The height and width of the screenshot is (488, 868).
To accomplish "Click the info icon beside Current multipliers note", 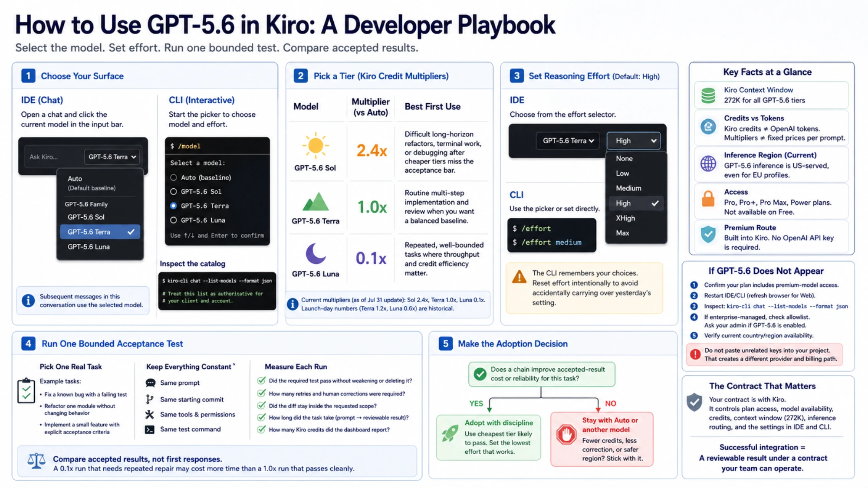I will [x=293, y=304].
